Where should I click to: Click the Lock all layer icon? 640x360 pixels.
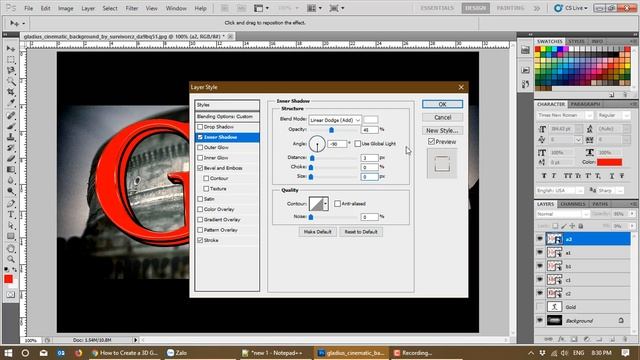(x=581, y=226)
